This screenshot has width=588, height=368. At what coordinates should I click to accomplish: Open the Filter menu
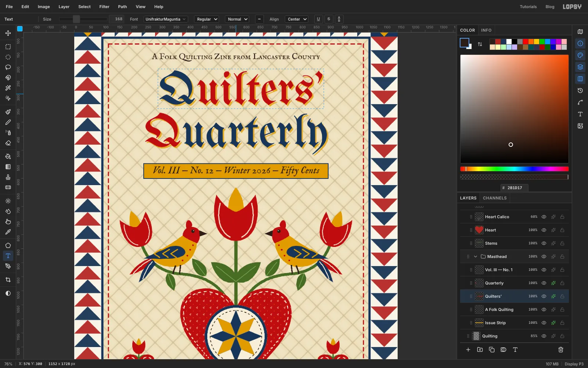(104, 7)
